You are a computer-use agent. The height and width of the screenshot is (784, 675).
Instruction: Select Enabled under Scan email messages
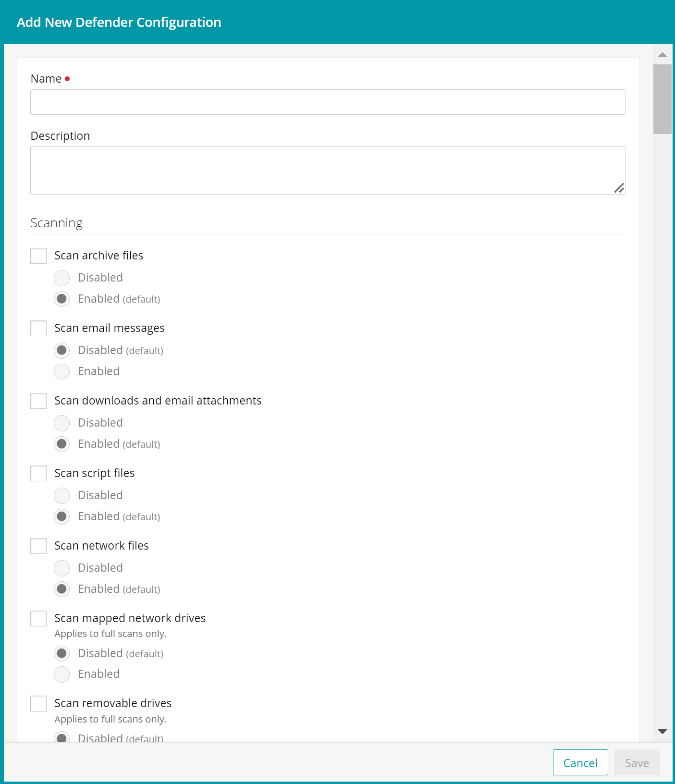coord(62,371)
